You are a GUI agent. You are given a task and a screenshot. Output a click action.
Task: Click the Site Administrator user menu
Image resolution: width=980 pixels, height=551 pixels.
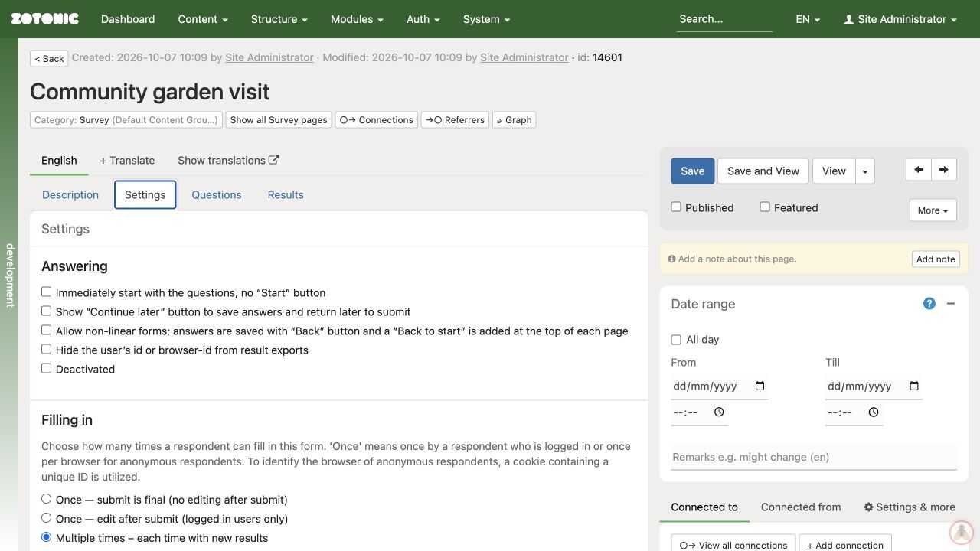tap(900, 19)
